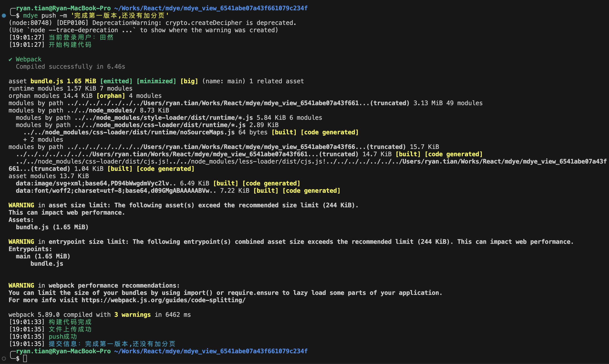Click the style-loader runtime modules line
This screenshot has width=609, height=364.
(169, 118)
